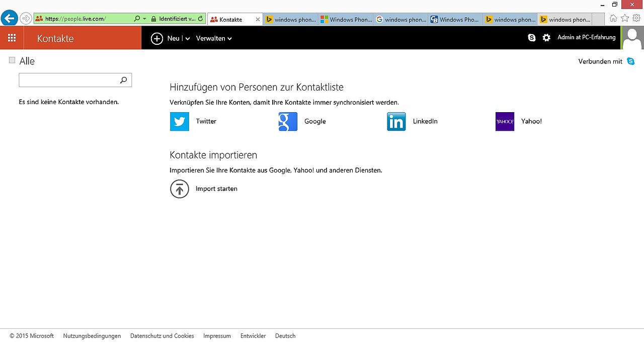Click the search magnifier in contacts box

124,80
